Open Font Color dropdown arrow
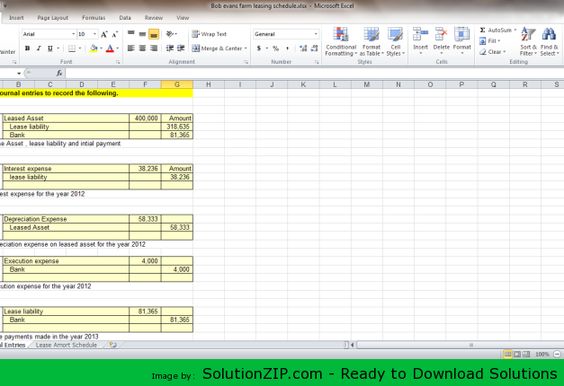Viewport: 564px width, 386px height. [118, 48]
